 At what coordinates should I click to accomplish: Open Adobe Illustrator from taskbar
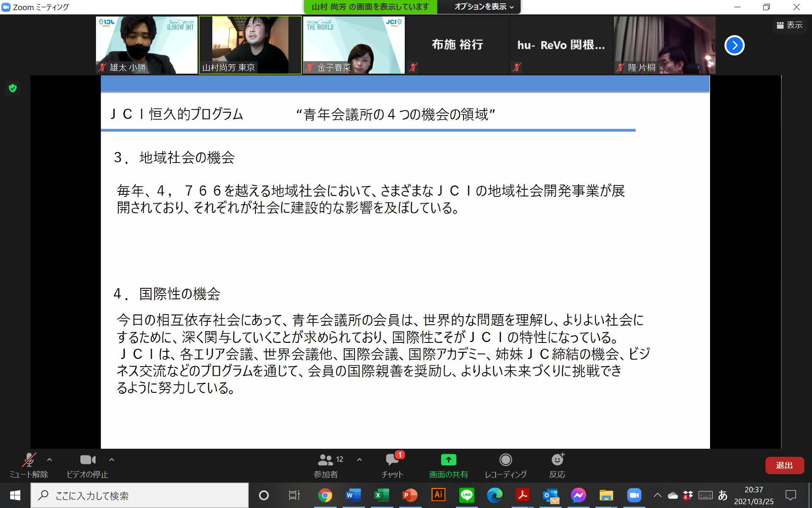pyautogui.click(x=438, y=495)
